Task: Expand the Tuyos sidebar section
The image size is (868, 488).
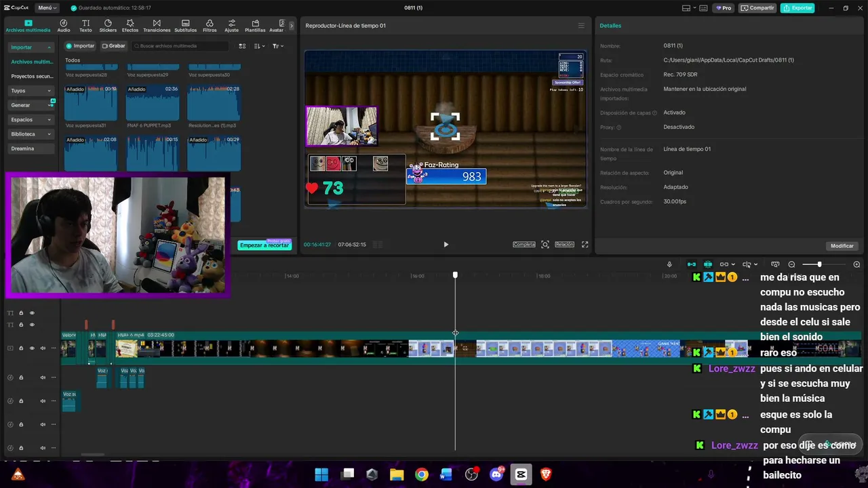Action: coord(31,91)
